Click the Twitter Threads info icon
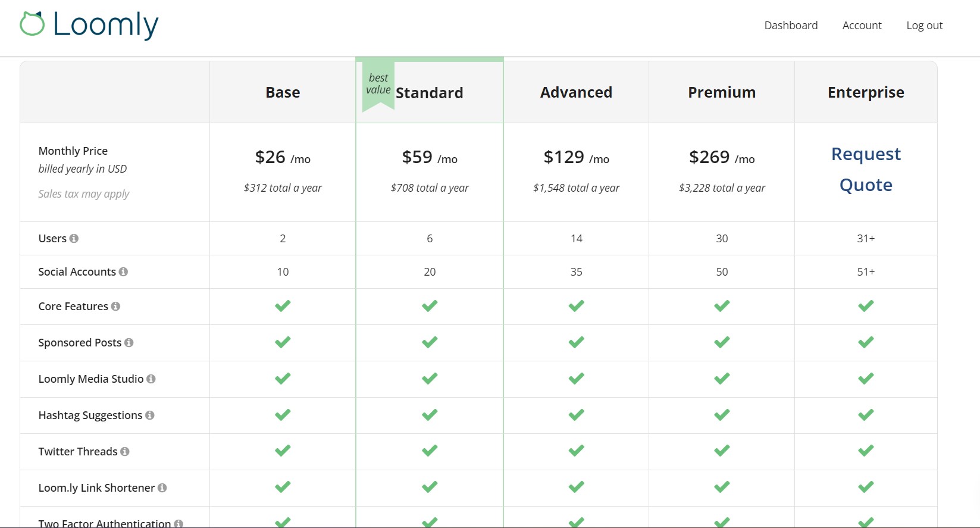Image resolution: width=980 pixels, height=528 pixels. 125,451
